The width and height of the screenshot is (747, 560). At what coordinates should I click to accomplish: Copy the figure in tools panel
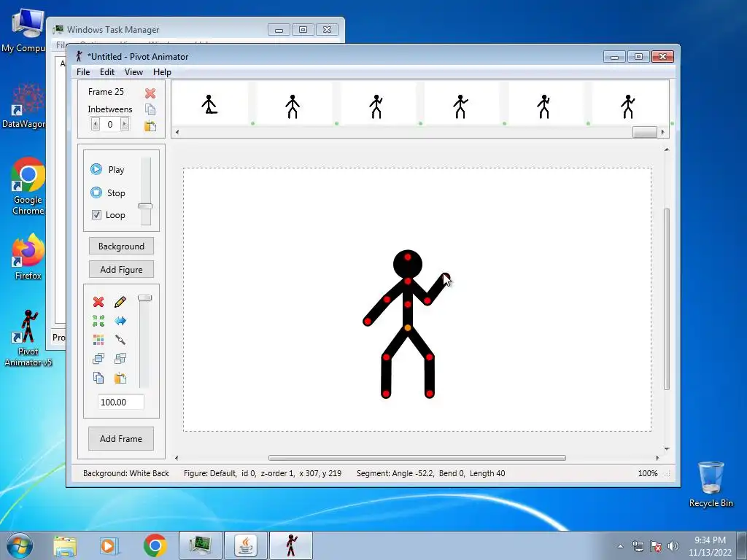(x=98, y=378)
